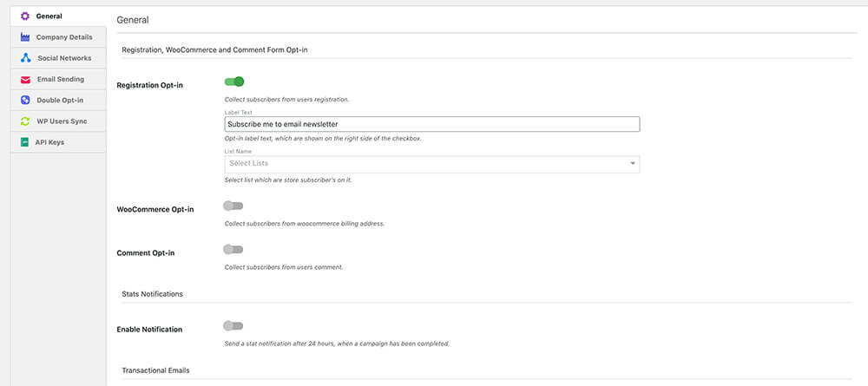
Task: Enable the stats notification toggle
Action: [233, 325]
